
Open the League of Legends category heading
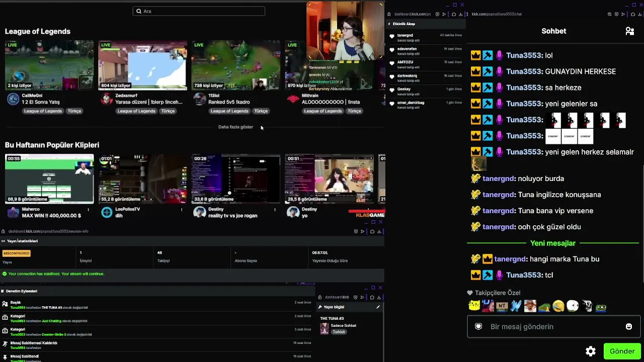(38, 31)
